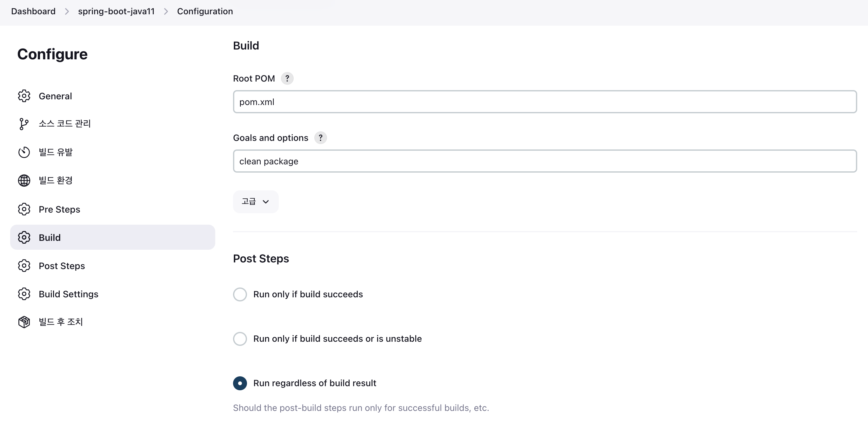
Task: Go to Build Settings section in sidebar
Action: point(68,294)
